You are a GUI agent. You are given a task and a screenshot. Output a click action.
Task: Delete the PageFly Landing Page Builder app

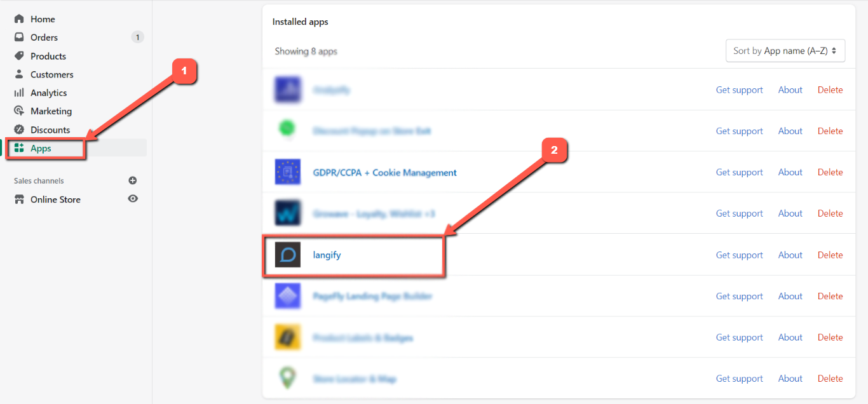(831, 296)
